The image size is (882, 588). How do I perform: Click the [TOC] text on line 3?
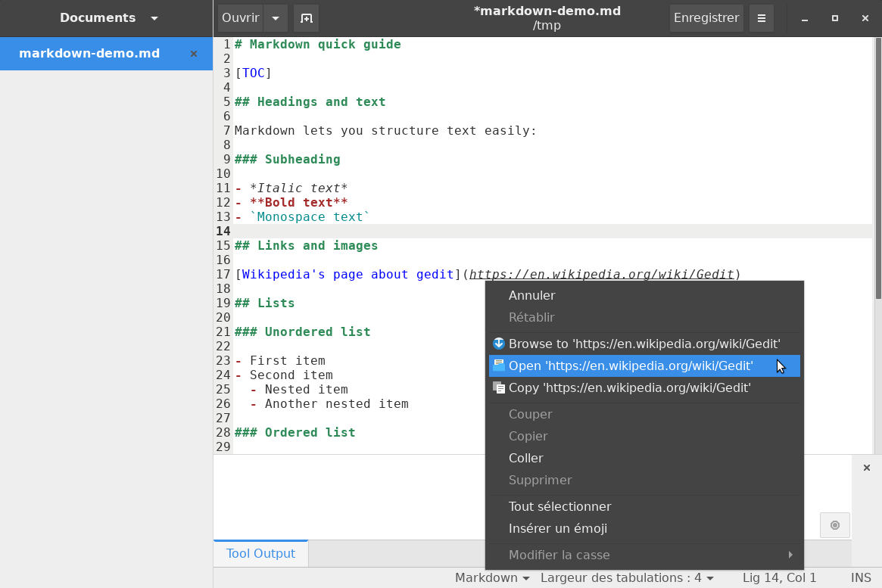pos(253,73)
